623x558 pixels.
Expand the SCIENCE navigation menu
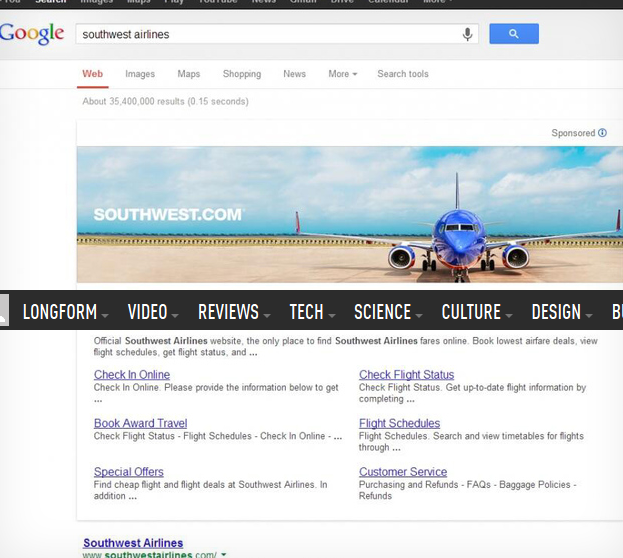[x=388, y=312]
